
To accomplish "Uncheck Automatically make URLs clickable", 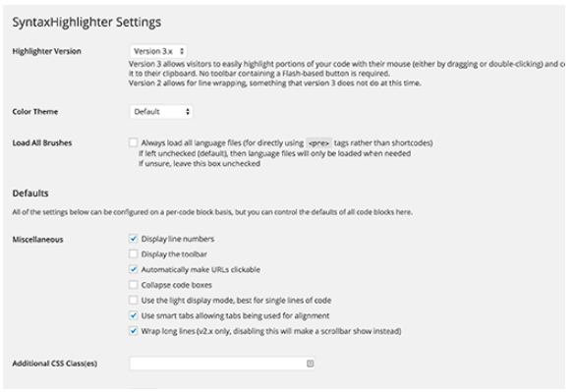I will point(134,269).
